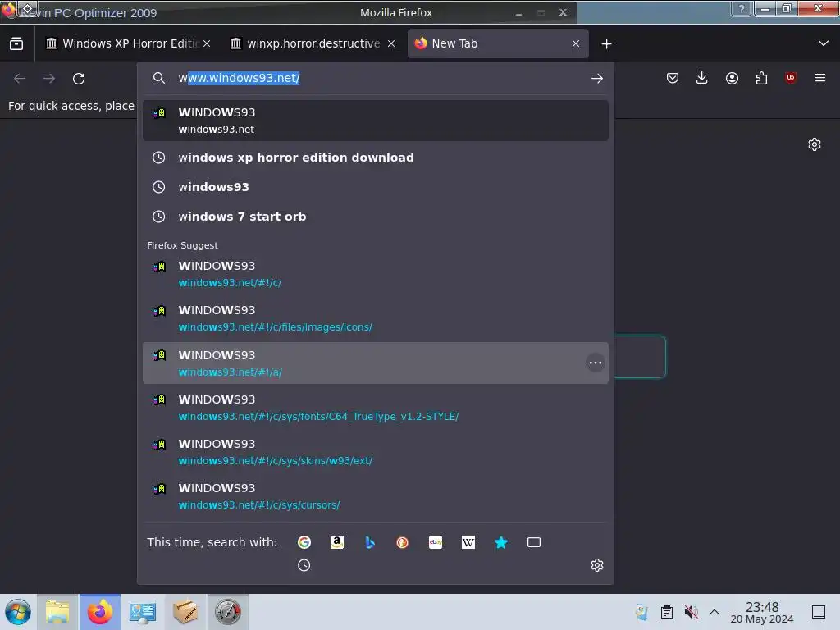840x630 pixels.
Task: Click the help button in Kevin PC Optimizer window
Action: pyautogui.click(x=741, y=8)
